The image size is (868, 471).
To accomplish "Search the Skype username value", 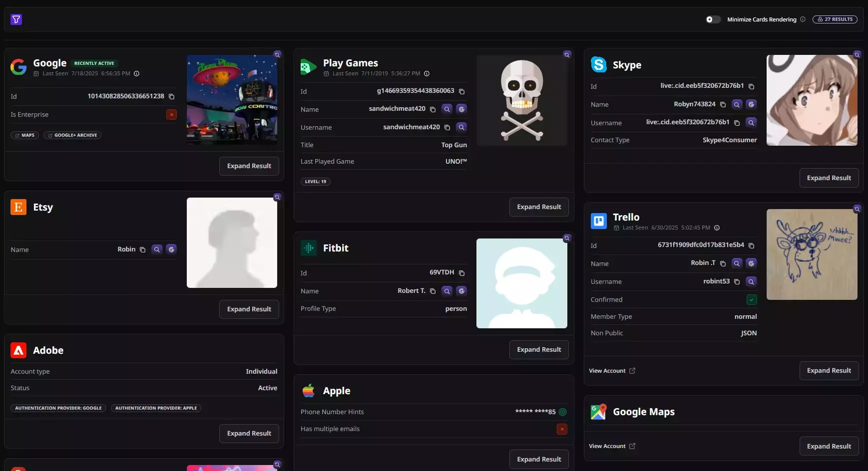I will click(x=751, y=122).
